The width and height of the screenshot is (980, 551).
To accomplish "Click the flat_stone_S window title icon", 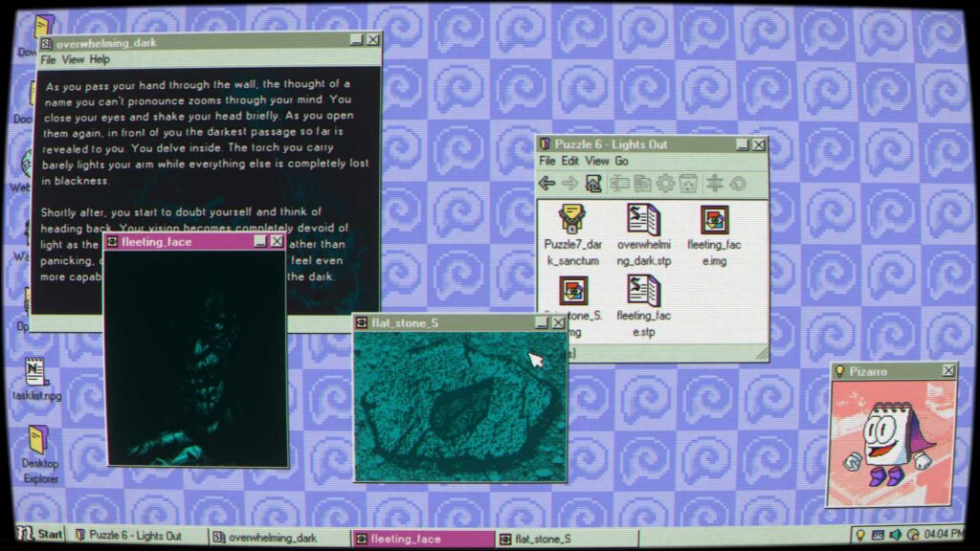I will [361, 322].
